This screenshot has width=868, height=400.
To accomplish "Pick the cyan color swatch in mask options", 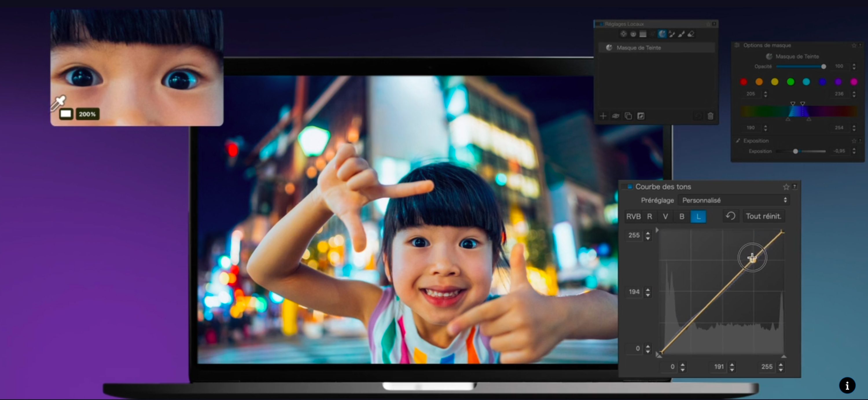I will click(x=806, y=82).
